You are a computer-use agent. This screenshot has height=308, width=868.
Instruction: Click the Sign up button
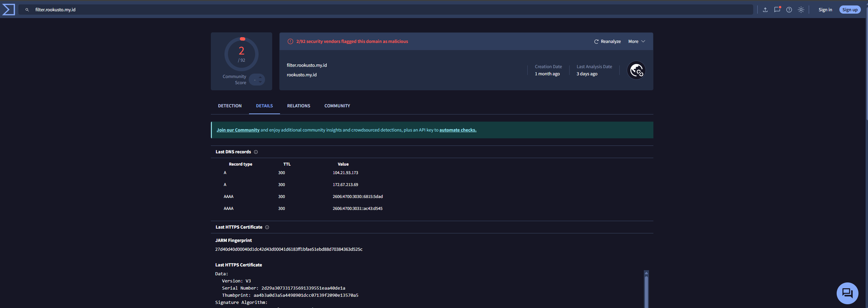click(x=850, y=10)
